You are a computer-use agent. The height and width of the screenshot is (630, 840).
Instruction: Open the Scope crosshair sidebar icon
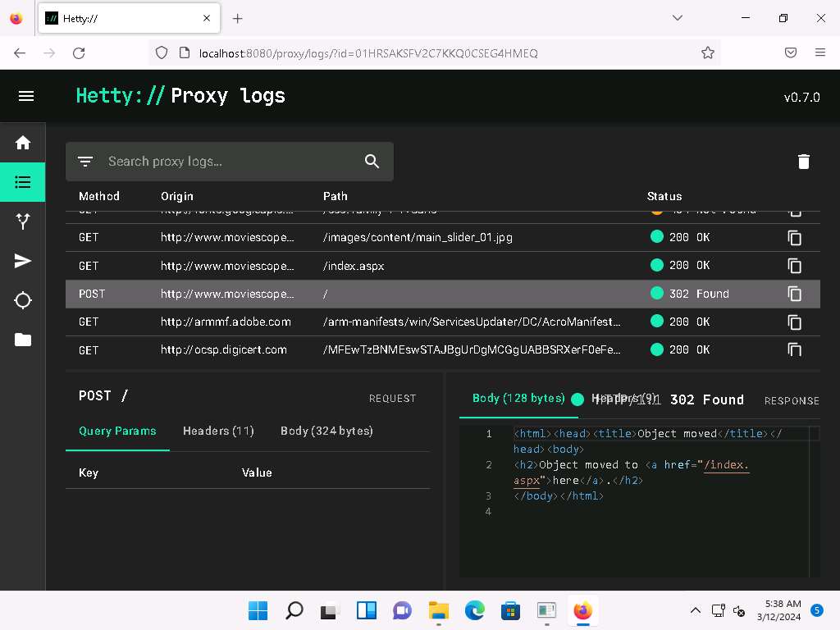coord(23,300)
